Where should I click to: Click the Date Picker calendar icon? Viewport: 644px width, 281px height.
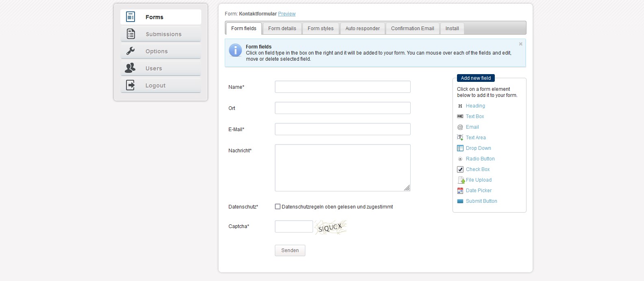click(460, 191)
